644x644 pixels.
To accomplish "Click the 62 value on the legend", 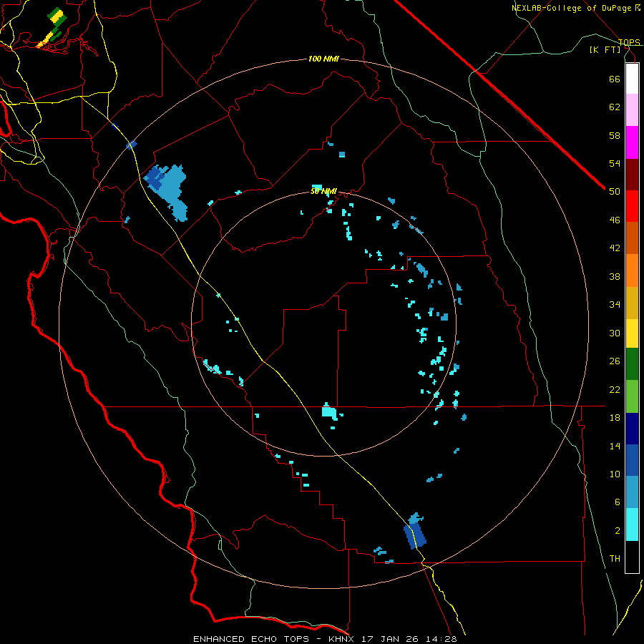I will (615, 107).
